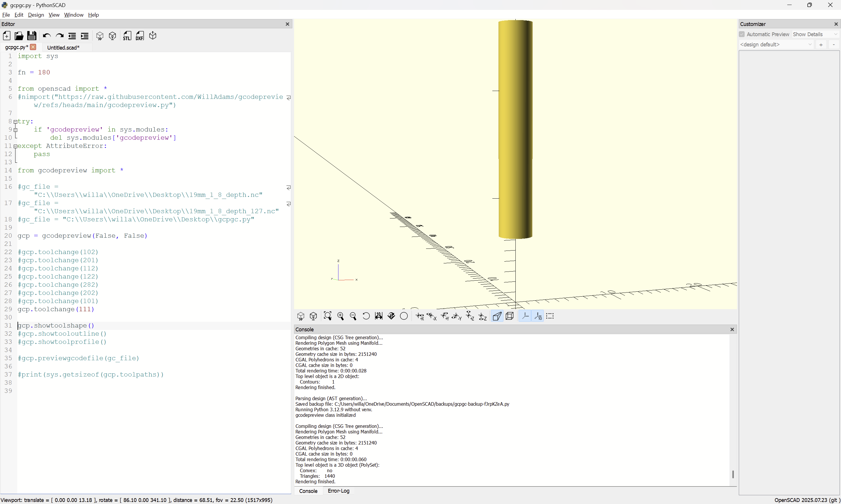Switch to the Error-Log tab

click(338, 491)
